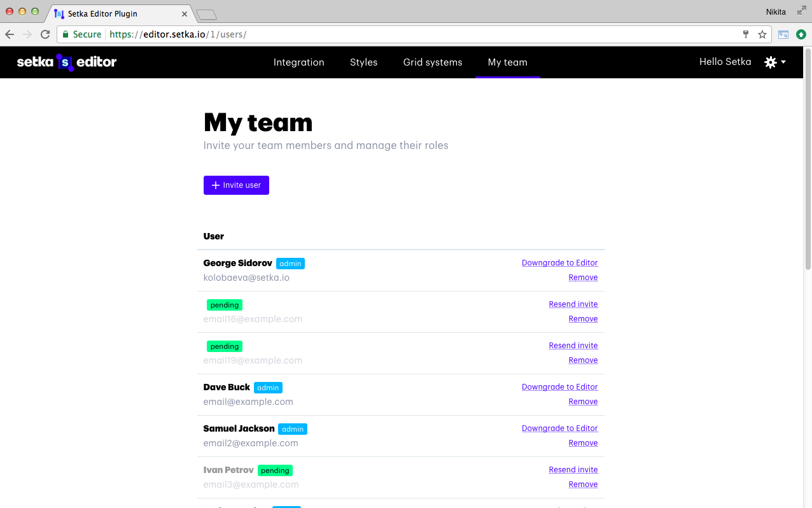
Task: Open the Integration section
Action: pyautogui.click(x=299, y=62)
